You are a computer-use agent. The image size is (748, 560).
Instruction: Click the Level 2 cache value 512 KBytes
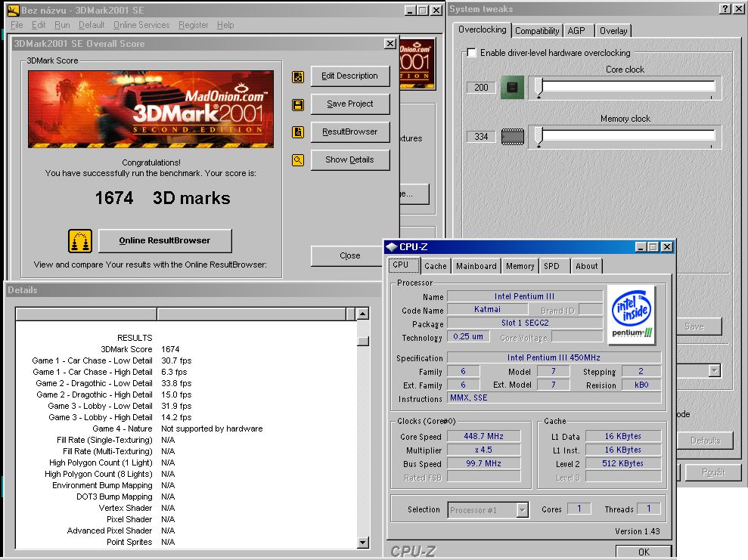pyautogui.click(x=623, y=463)
